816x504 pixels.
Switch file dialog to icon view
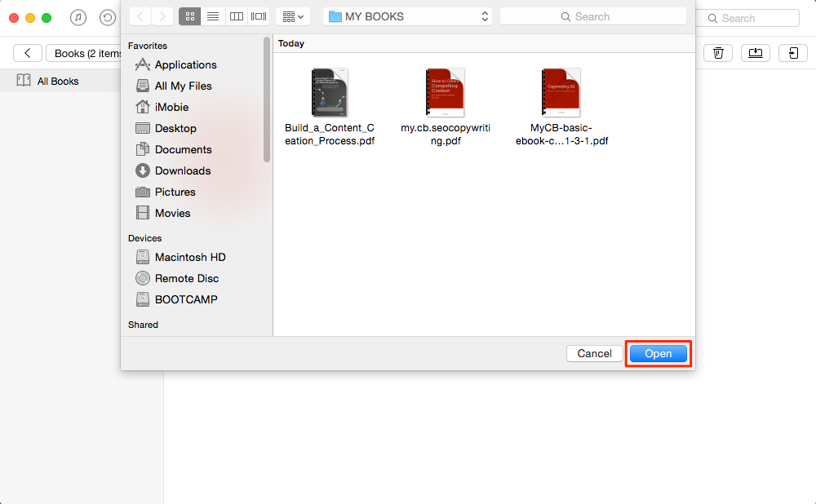click(189, 16)
